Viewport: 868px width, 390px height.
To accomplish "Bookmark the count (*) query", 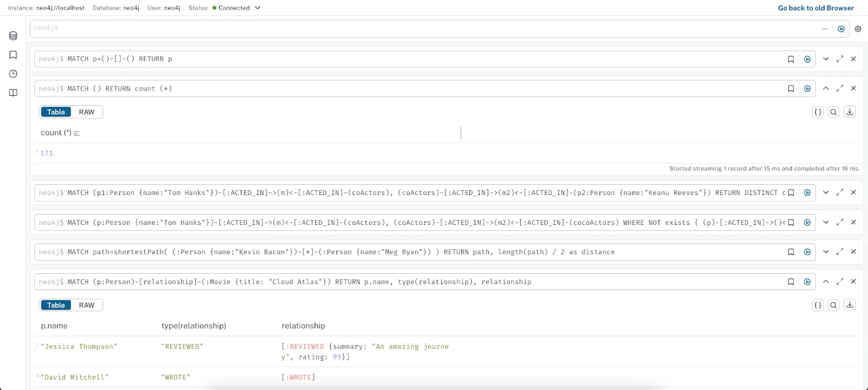I will coord(791,89).
